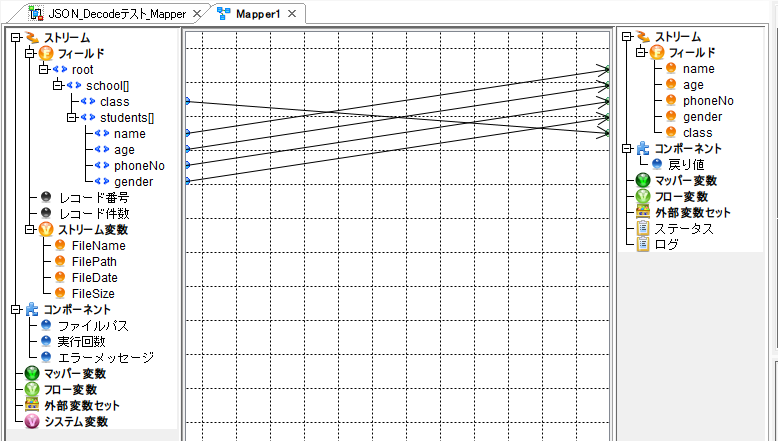Click the green マッパー変数 icon in left panel
The width and height of the screenshot is (779, 445).
click(x=31, y=374)
